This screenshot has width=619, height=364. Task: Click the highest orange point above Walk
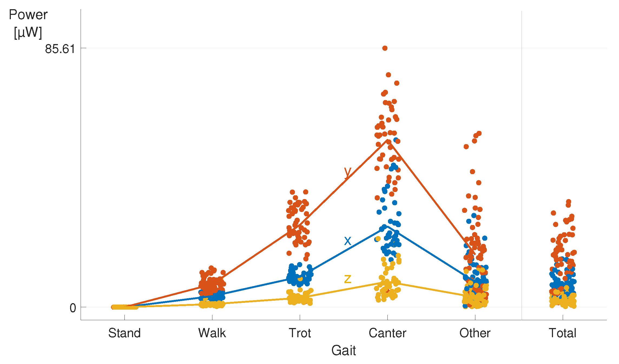click(211, 268)
